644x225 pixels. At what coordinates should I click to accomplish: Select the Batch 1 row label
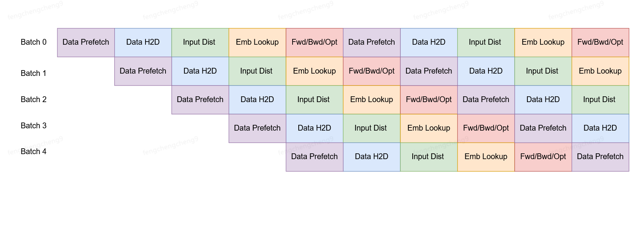pos(33,73)
